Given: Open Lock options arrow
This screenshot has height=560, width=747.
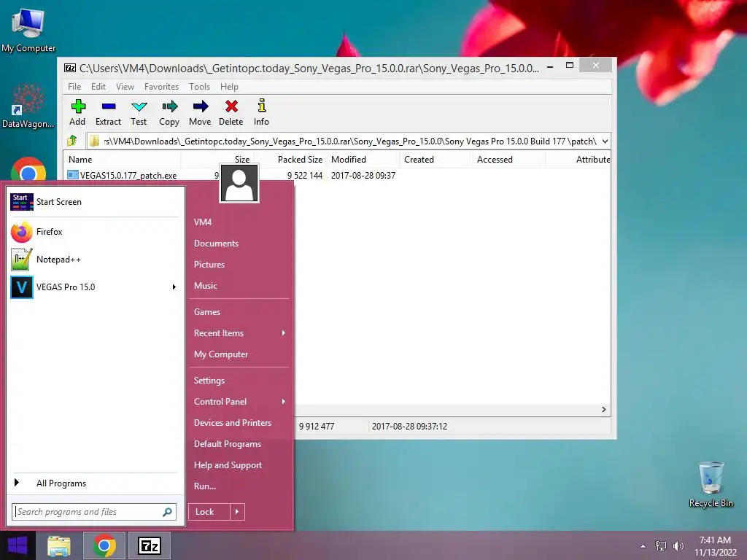Looking at the screenshot, I should click(x=237, y=512).
